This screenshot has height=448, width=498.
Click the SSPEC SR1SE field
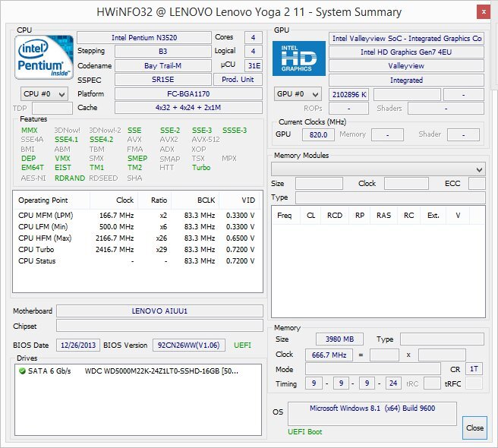point(162,80)
